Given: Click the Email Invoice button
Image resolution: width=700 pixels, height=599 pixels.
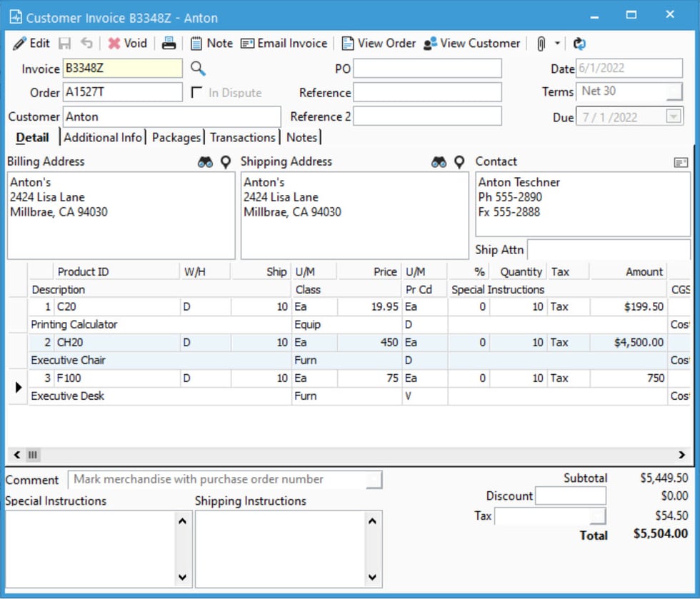Looking at the screenshot, I should click(284, 44).
